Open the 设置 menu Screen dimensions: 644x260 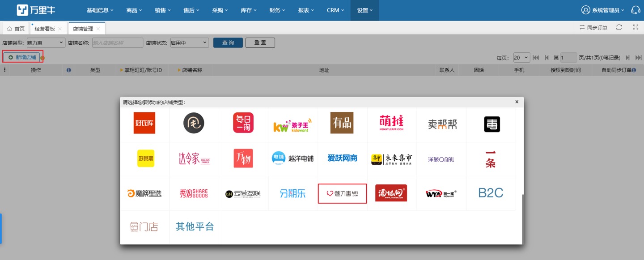[364, 10]
